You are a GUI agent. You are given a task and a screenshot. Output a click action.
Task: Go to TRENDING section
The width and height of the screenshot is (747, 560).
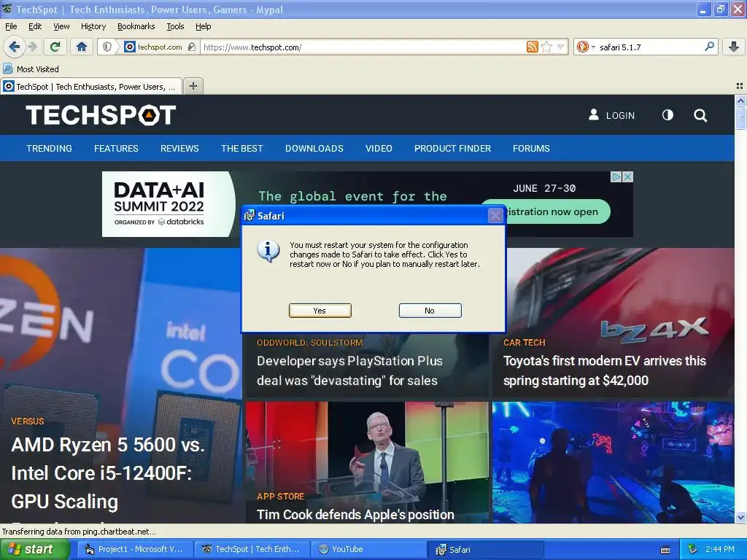[x=49, y=149]
